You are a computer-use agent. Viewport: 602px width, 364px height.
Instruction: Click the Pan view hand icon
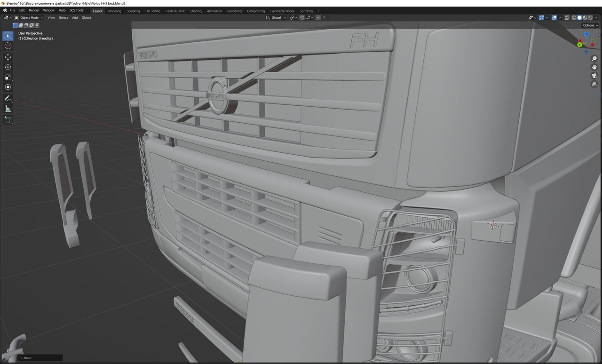[594, 67]
